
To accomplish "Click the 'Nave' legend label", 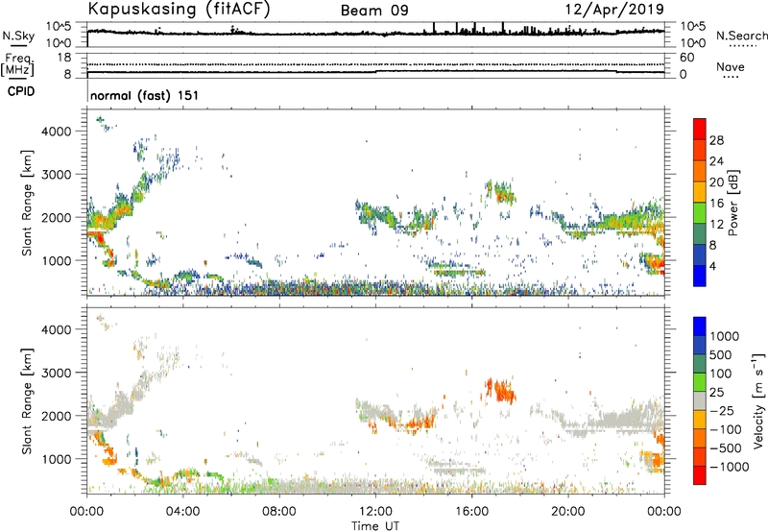I will (731, 66).
